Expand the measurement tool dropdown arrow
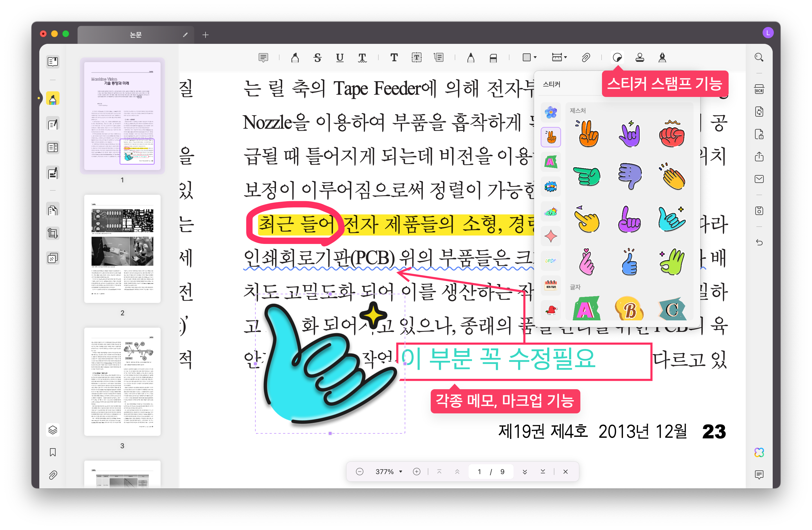This screenshot has height=530, width=812. (566, 57)
